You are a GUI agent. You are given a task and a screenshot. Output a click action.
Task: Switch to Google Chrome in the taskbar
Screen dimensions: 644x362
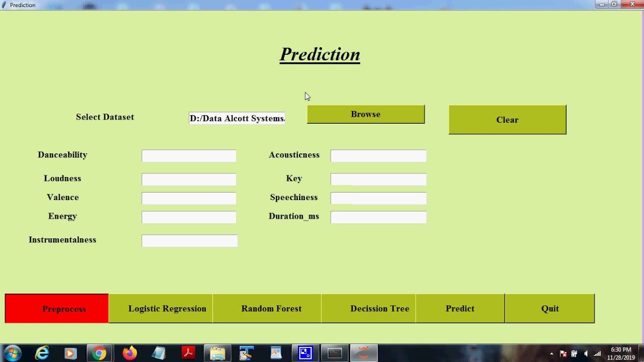click(99, 353)
